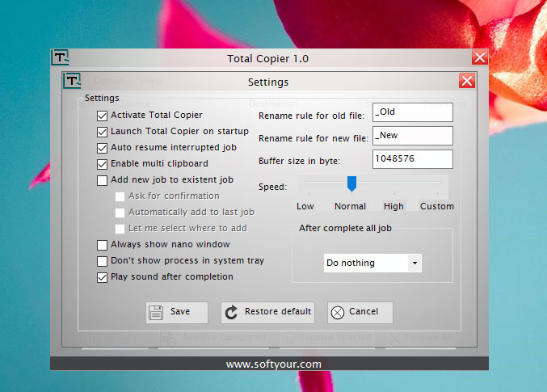Uncheck Launch Total Copier on startup
547x392 pixels.
coord(102,132)
